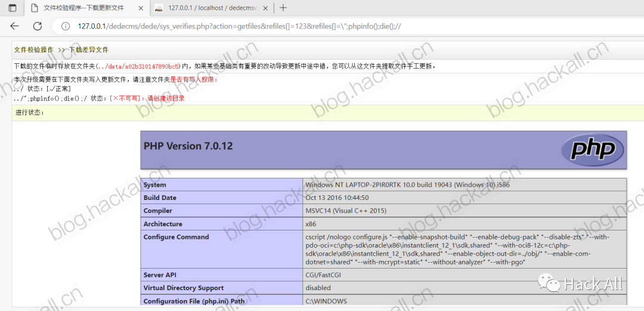Select the C:\WINDOWS value cell

click(465, 301)
